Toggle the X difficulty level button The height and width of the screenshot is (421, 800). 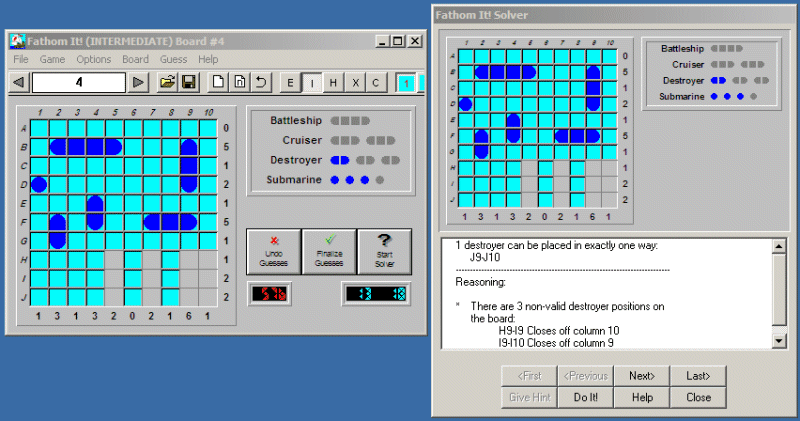tap(354, 82)
